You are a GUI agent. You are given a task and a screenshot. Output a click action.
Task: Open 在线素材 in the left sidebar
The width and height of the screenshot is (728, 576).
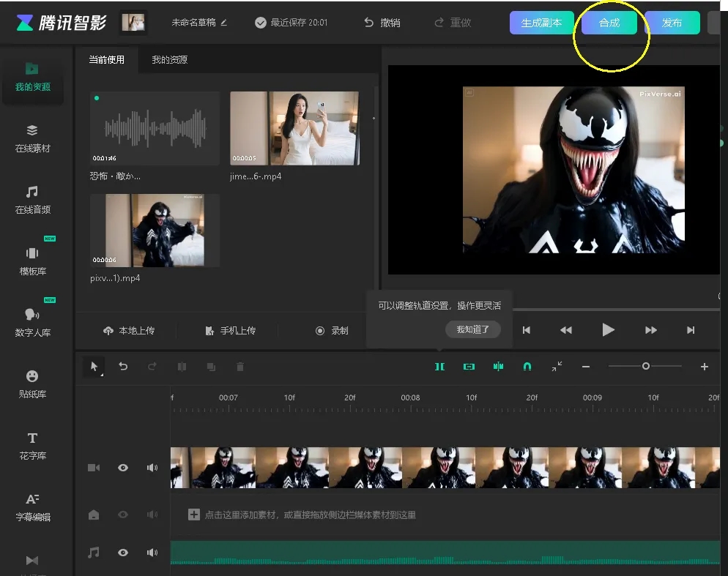tap(32, 138)
